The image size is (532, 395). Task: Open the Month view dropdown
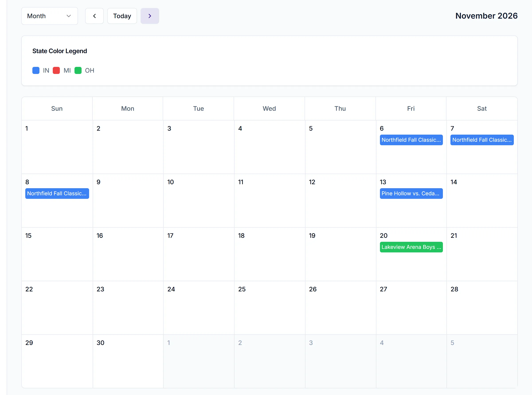(49, 16)
